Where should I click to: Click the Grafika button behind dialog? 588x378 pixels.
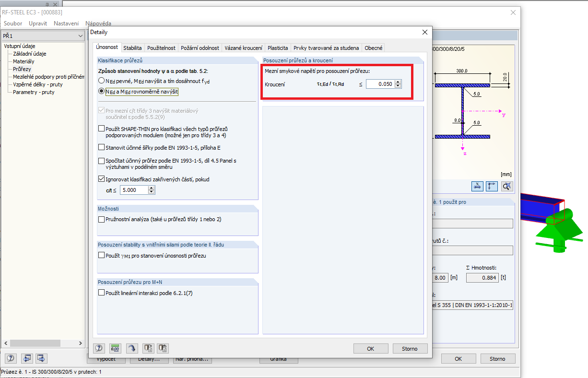[278, 359]
